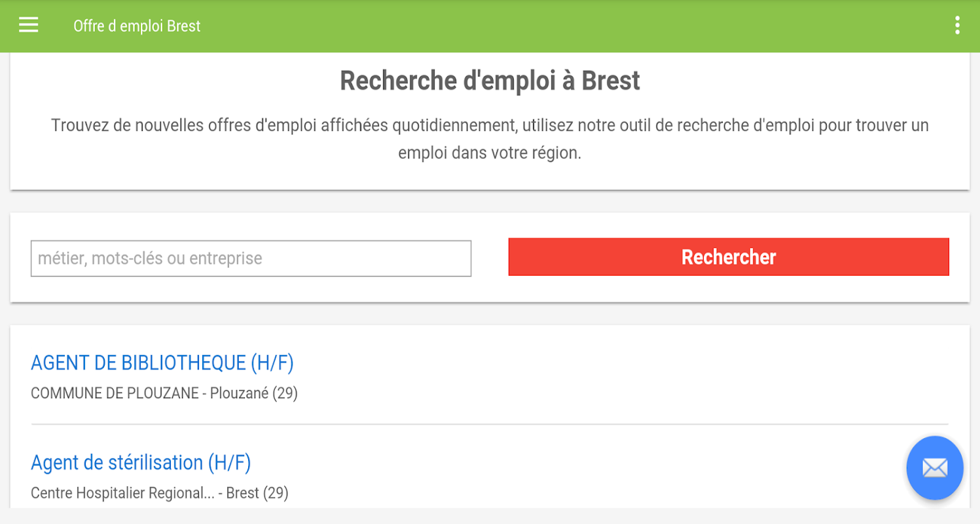
Task: Open the three-dot overflow menu
Action: 957,26
